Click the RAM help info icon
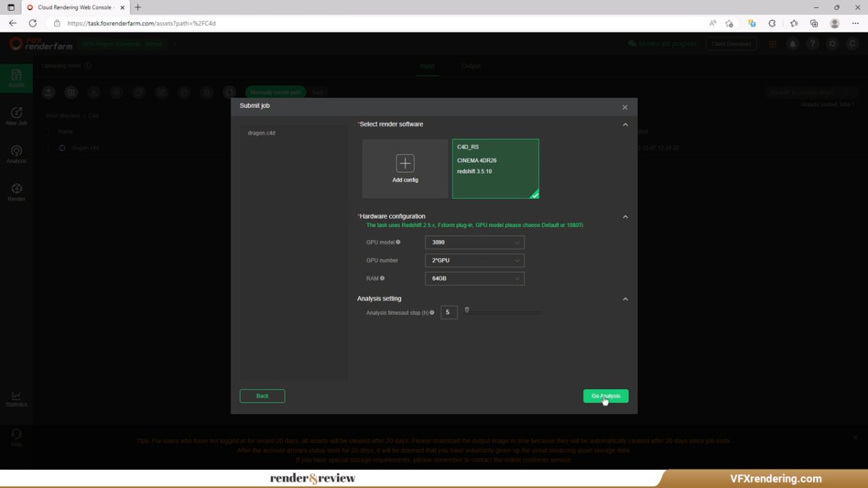The image size is (868, 488). pyautogui.click(x=382, y=278)
